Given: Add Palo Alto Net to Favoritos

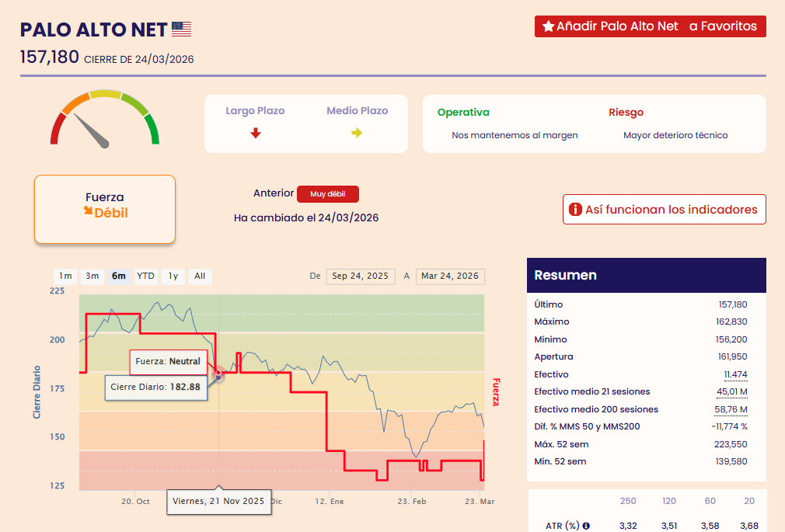Looking at the screenshot, I should point(651,26).
